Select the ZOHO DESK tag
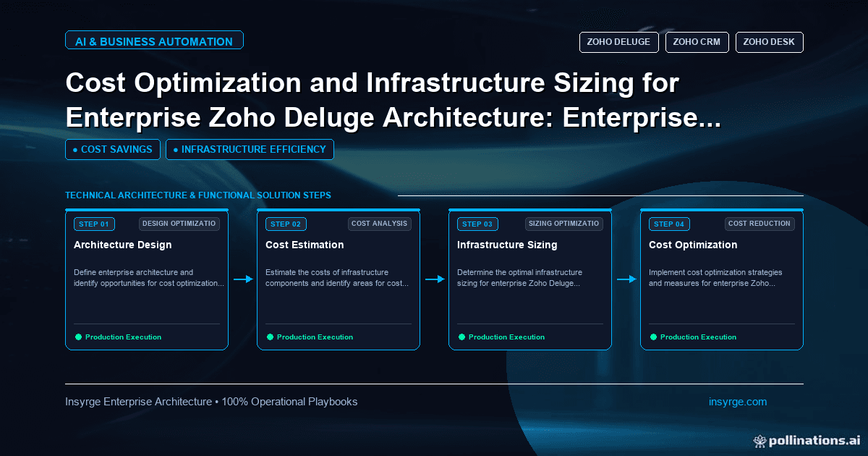The image size is (868, 456). click(x=769, y=42)
